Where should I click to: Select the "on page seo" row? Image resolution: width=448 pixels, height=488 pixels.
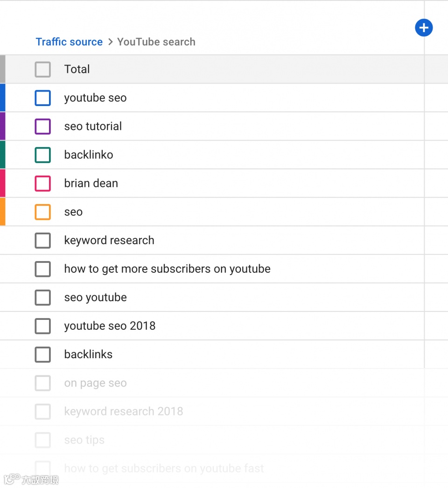(x=95, y=383)
